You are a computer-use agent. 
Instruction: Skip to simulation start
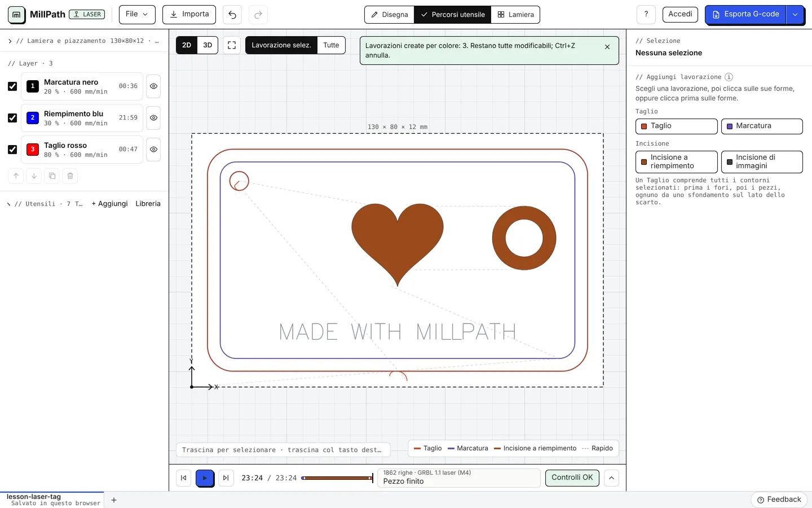pyautogui.click(x=183, y=478)
